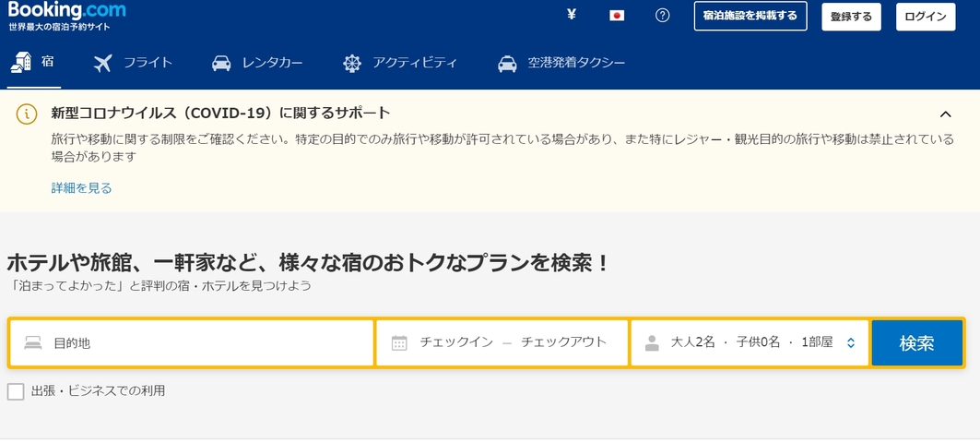980x443 pixels.
Task: Click the 目的地 destination input field
Action: [192, 343]
